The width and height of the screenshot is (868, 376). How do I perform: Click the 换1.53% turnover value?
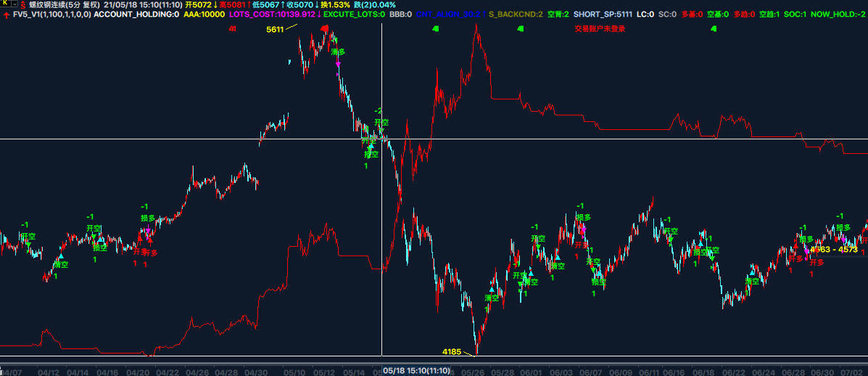[x=335, y=5]
